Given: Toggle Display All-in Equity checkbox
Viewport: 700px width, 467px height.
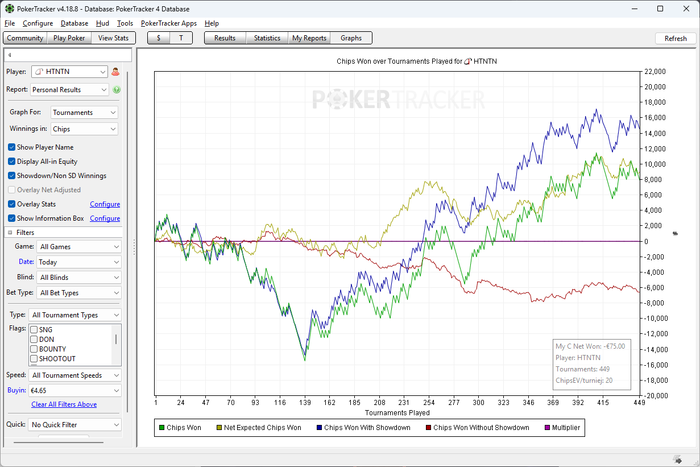Looking at the screenshot, I should pos(12,161).
